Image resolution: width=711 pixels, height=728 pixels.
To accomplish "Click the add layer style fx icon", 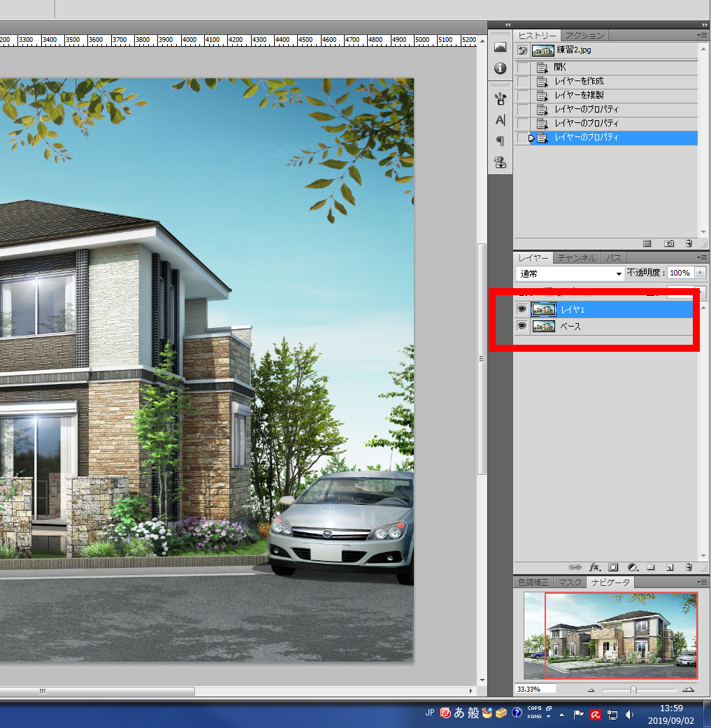I will (x=596, y=566).
